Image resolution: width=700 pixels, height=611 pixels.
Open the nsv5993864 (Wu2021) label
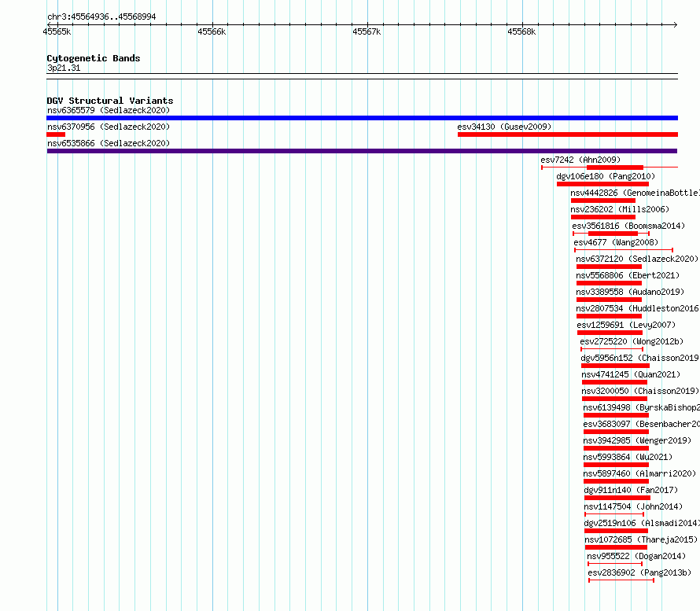627,457
